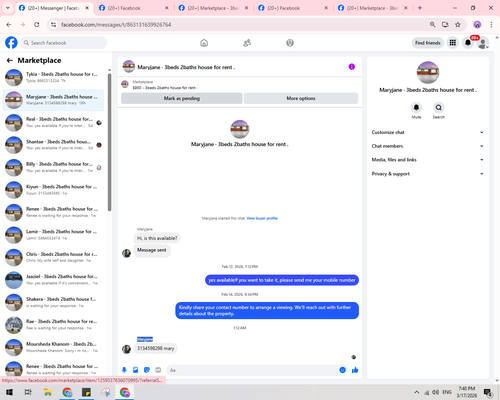Open voice clip microphone icon
500x400 pixels.
point(124,370)
